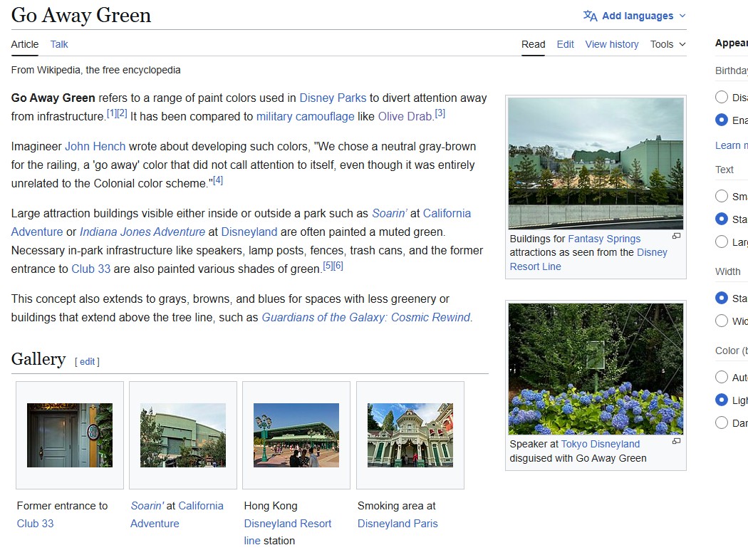Follow the Indiana Jones Adventure link
The height and width of the screenshot is (560, 748).
point(142,232)
